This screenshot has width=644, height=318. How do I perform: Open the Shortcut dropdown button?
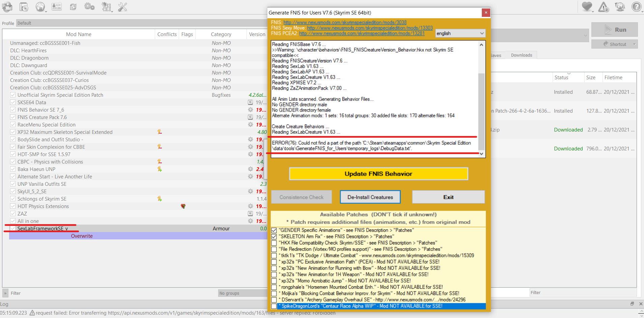click(x=614, y=44)
